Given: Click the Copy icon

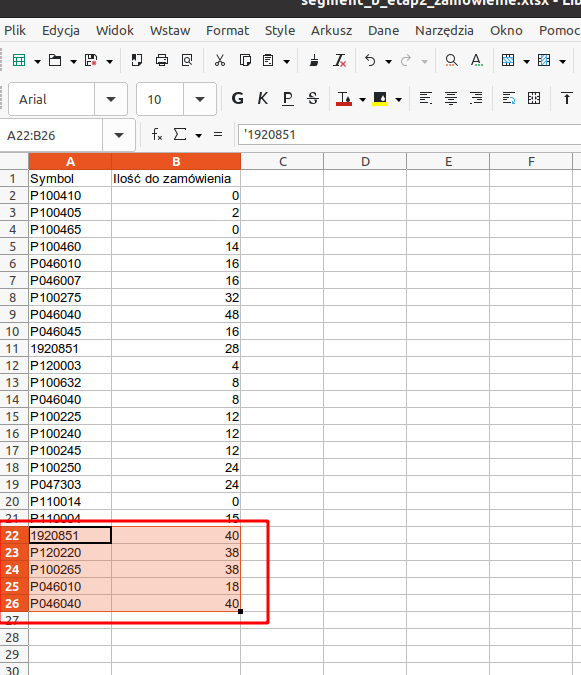Looking at the screenshot, I should 245,60.
